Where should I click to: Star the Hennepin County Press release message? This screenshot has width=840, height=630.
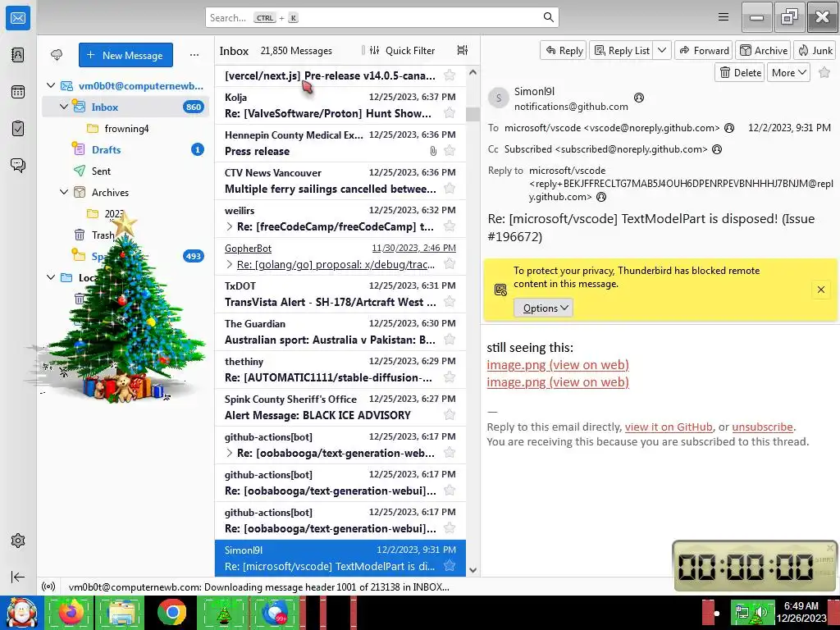point(450,151)
